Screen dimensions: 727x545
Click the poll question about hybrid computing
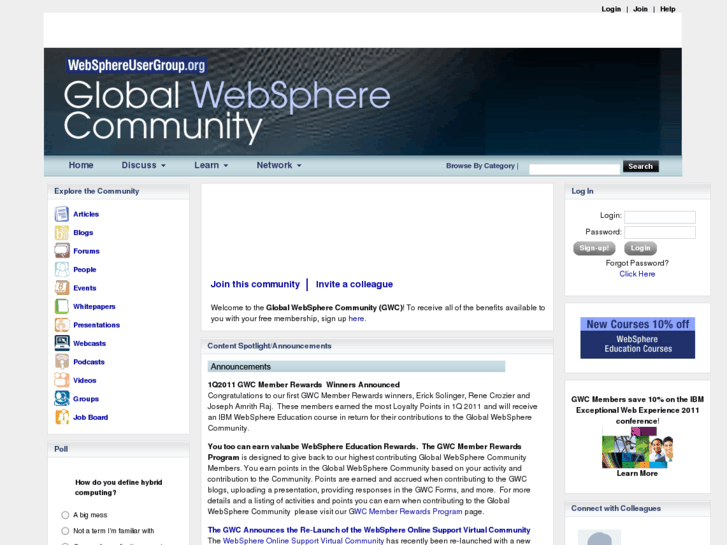[x=119, y=487]
